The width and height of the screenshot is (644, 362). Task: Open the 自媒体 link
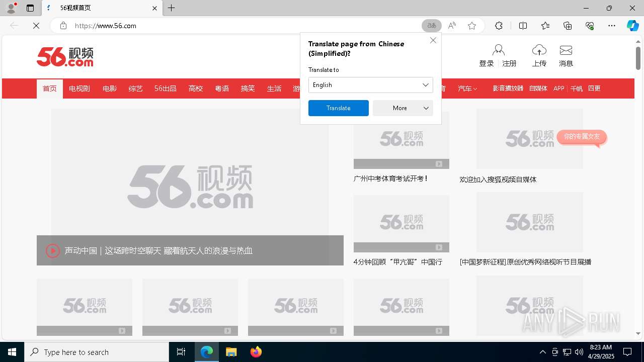pos(538,88)
